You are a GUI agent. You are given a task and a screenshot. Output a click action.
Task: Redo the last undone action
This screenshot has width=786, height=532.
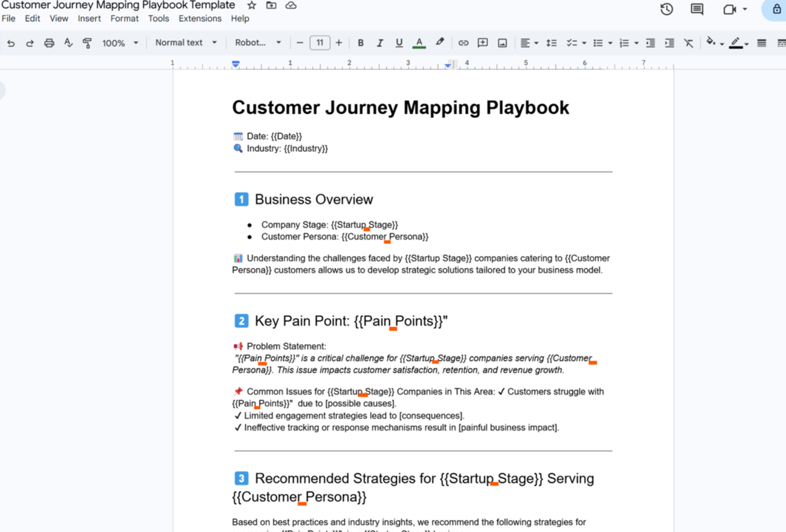30,43
